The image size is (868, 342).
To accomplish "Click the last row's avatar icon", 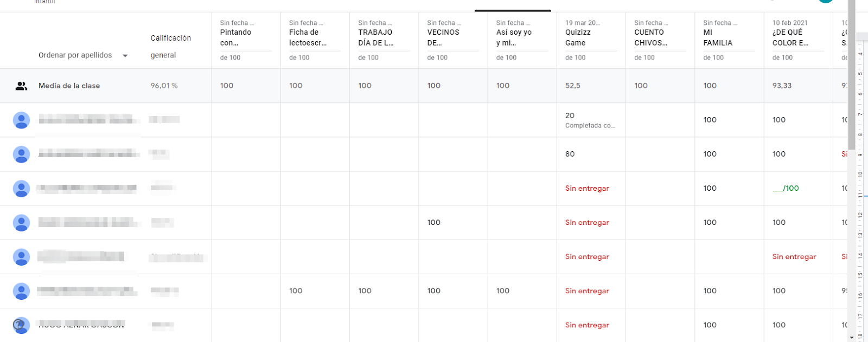I will [21, 325].
